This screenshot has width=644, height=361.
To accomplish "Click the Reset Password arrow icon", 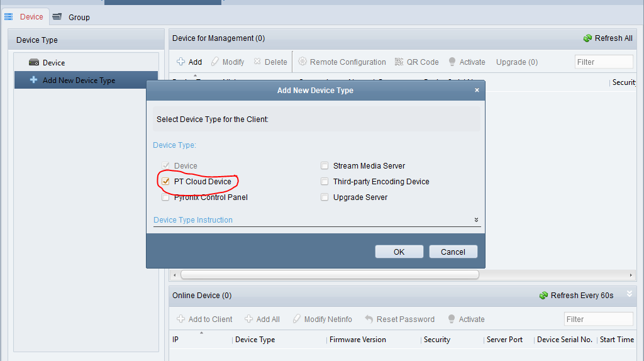I will [369, 319].
